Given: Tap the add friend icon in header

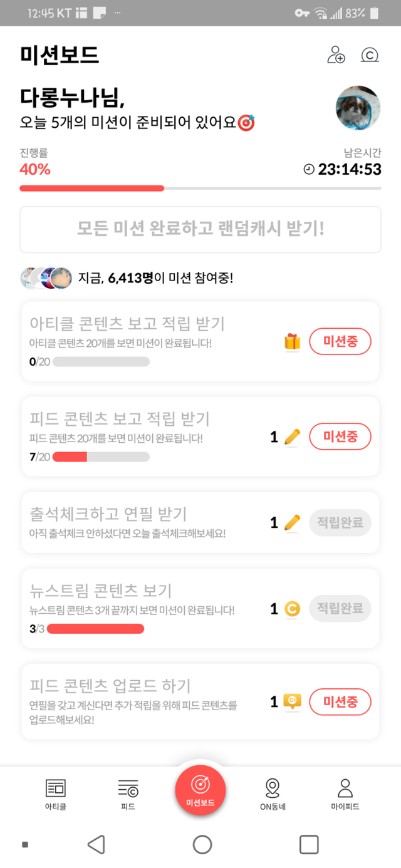Looking at the screenshot, I should pos(336,55).
